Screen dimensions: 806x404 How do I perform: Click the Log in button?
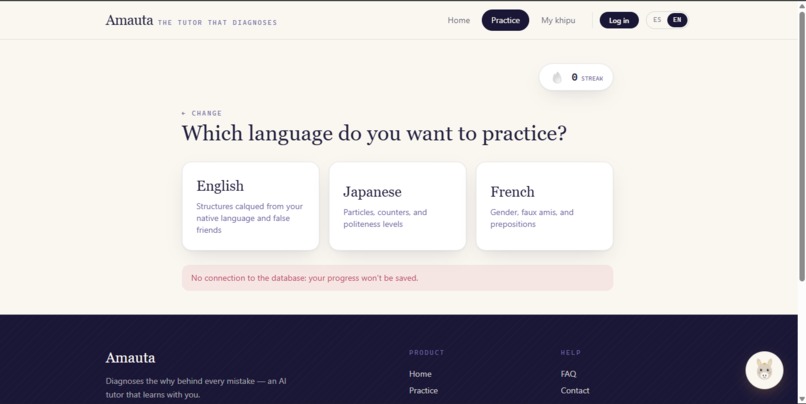(619, 21)
